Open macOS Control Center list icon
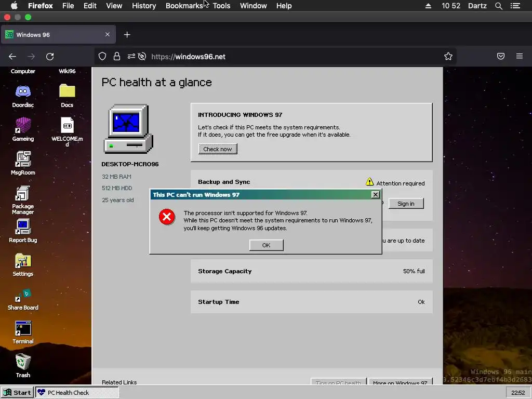 [515, 6]
